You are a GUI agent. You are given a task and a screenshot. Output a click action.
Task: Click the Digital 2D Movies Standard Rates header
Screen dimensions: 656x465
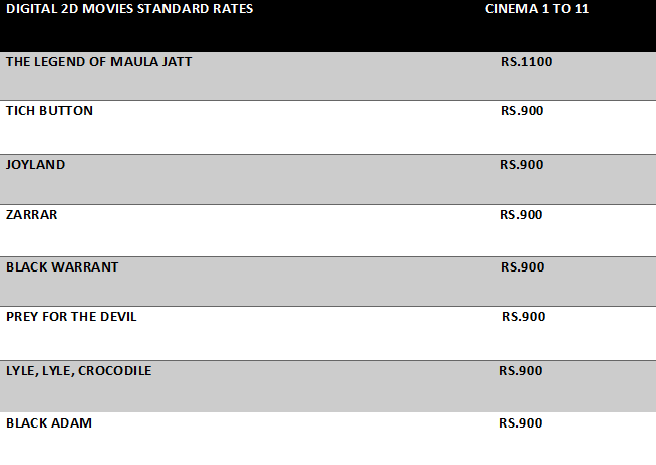tap(129, 9)
